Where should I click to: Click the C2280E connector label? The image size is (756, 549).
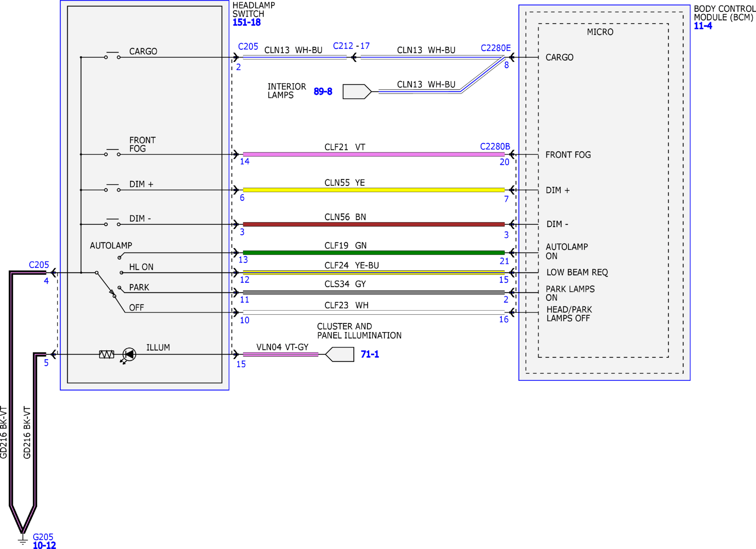[x=495, y=48]
